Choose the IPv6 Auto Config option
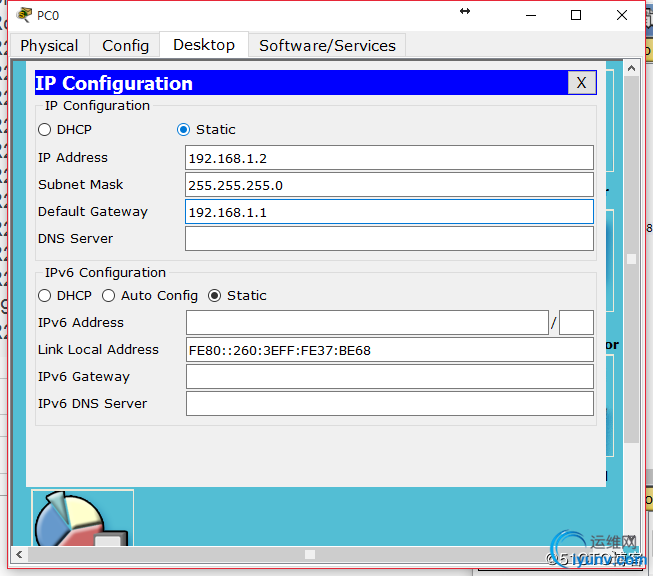 (109, 295)
